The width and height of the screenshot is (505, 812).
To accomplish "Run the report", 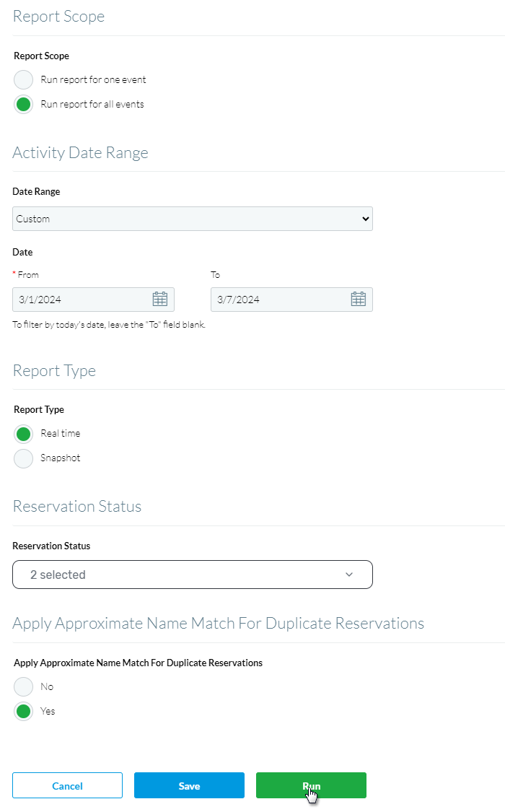I will [x=311, y=785].
